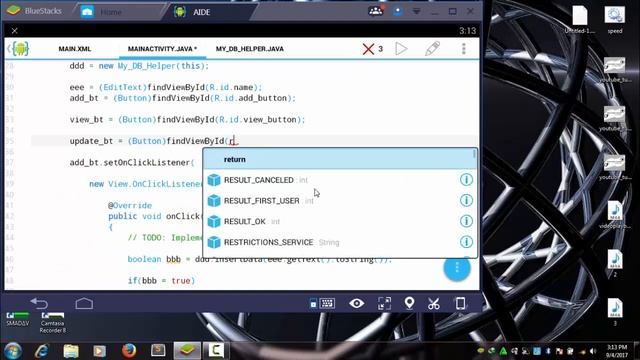Click 'view_bt' on the view_button line

click(87, 120)
